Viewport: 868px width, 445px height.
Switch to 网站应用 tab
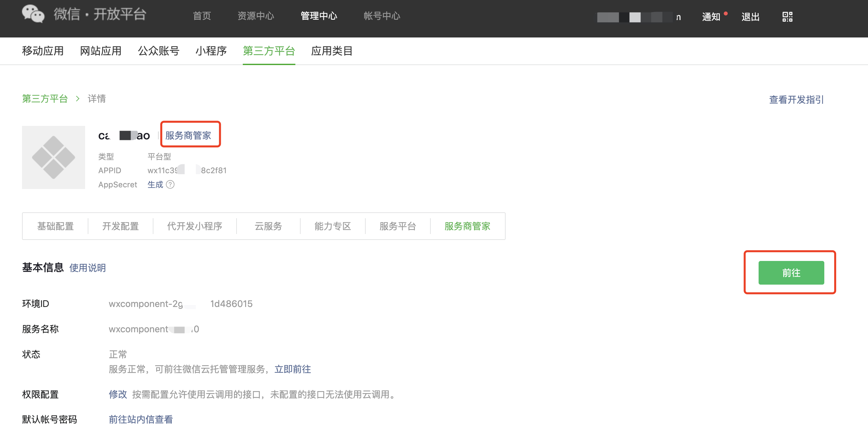(101, 51)
